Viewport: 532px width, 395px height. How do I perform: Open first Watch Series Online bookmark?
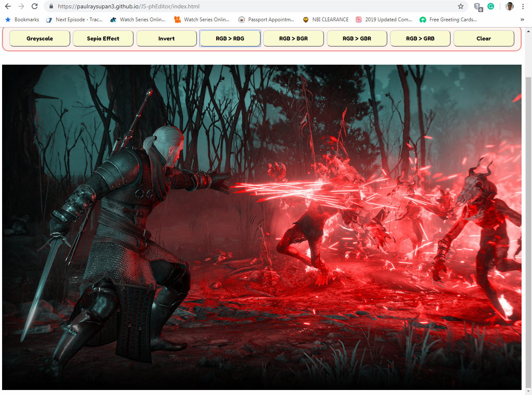click(x=138, y=20)
